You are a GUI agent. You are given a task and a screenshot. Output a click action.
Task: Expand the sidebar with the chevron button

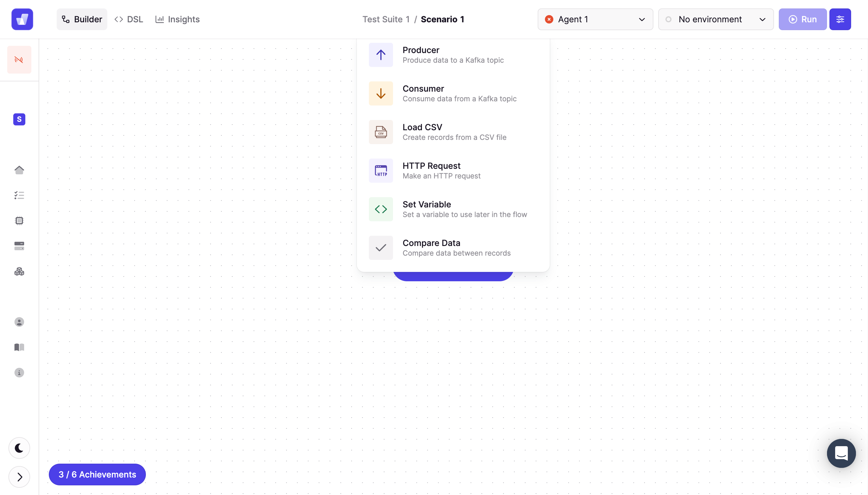pyautogui.click(x=19, y=477)
